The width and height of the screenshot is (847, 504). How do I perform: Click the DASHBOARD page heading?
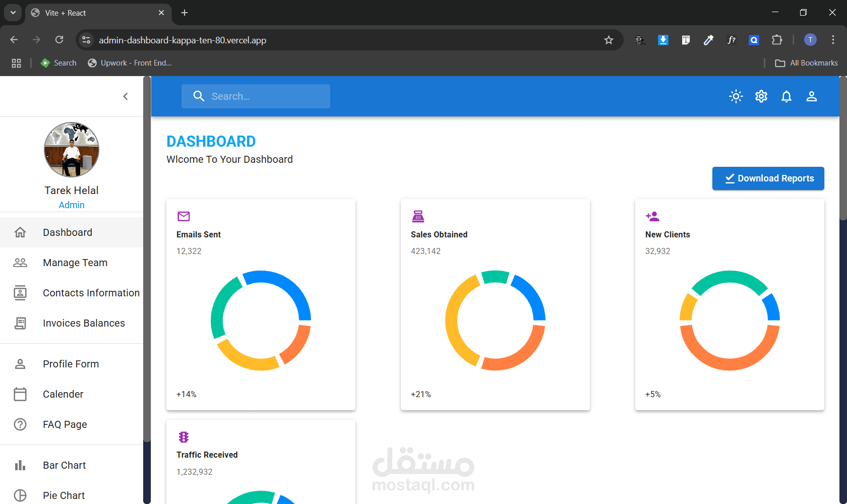(211, 142)
